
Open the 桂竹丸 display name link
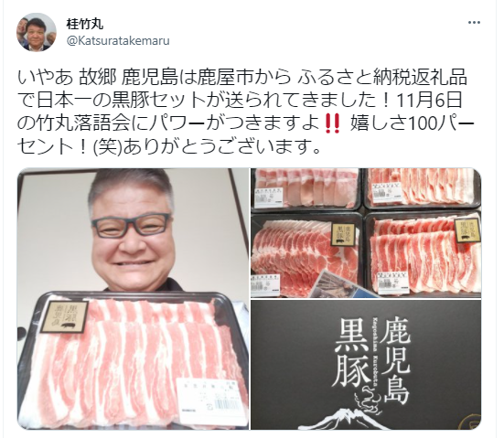click(85, 24)
